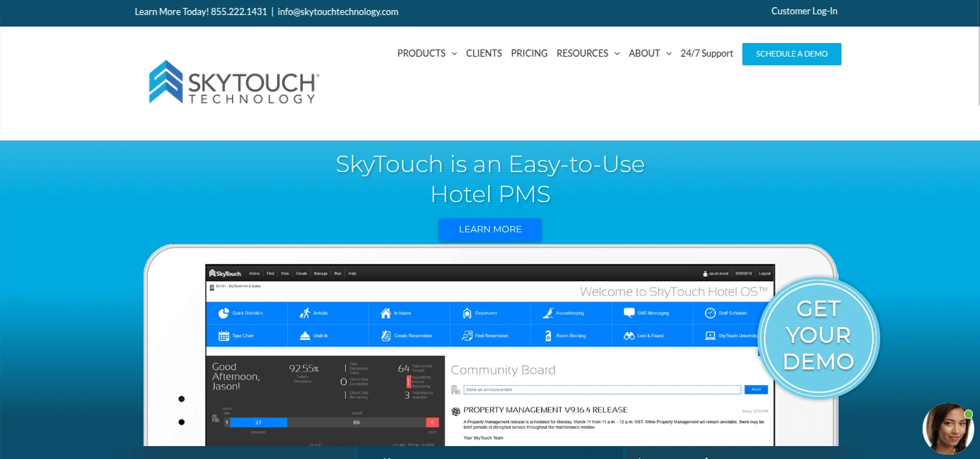Click the POST button on Community Board

[x=756, y=389]
